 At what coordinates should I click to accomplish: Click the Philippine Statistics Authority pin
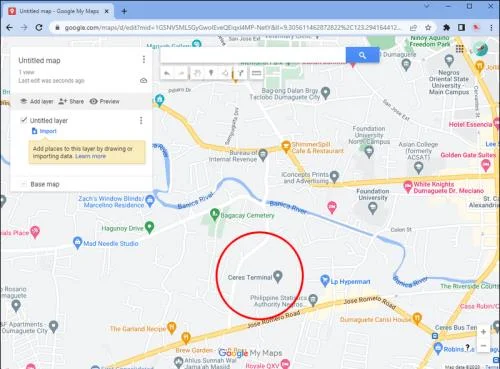313,300
